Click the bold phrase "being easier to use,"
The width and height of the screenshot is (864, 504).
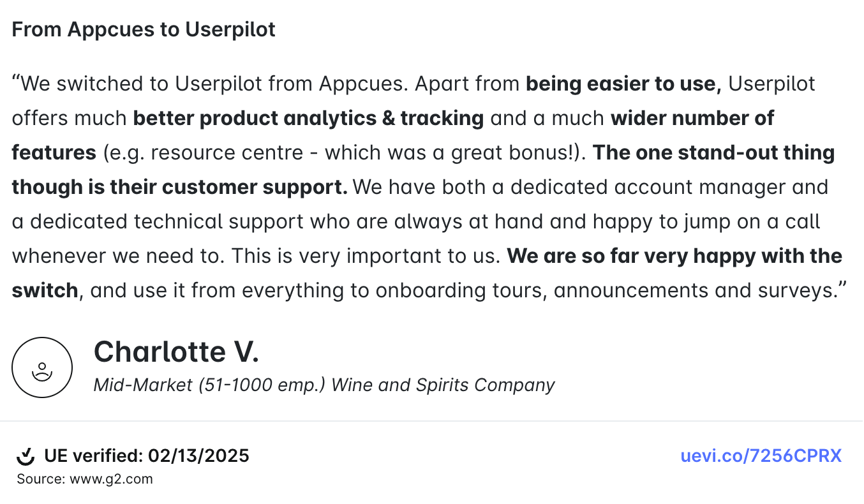[623, 84]
